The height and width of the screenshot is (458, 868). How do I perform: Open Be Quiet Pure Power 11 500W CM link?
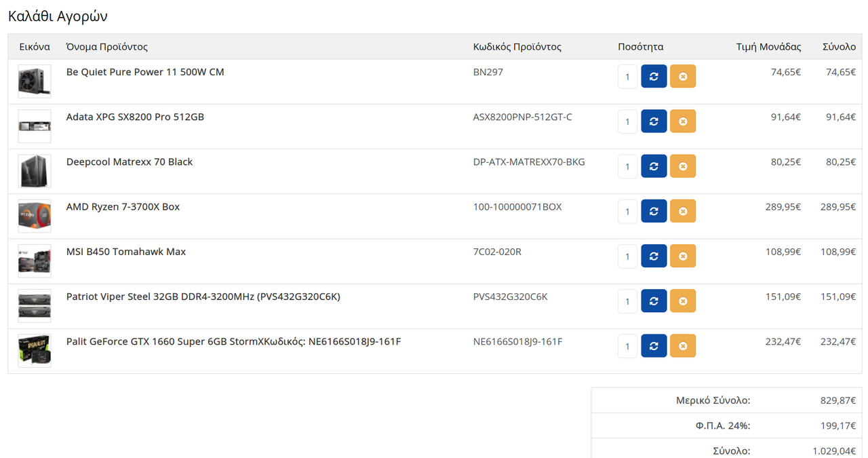pos(145,72)
